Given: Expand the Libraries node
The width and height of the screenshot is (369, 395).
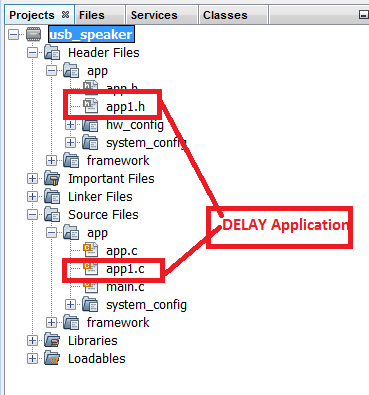Looking at the screenshot, I should [32, 341].
